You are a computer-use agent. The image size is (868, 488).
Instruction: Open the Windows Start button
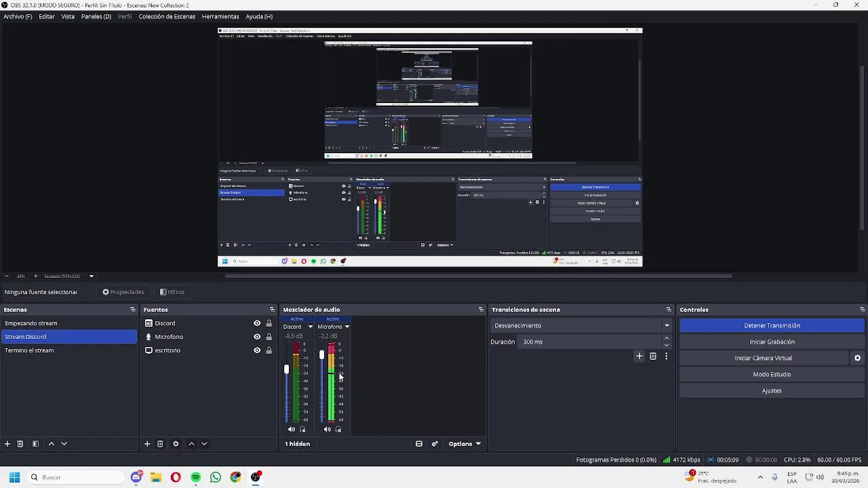click(x=14, y=477)
